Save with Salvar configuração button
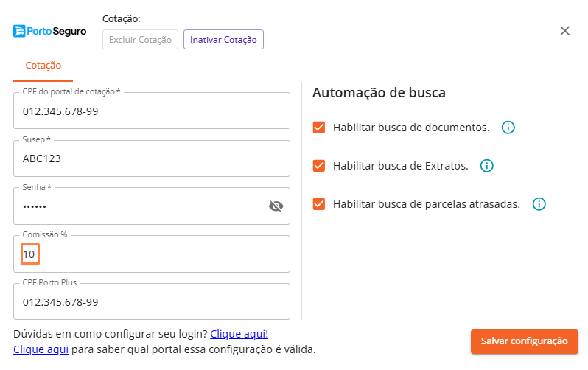Viewport: 588px width, 370px height. coord(524,341)
